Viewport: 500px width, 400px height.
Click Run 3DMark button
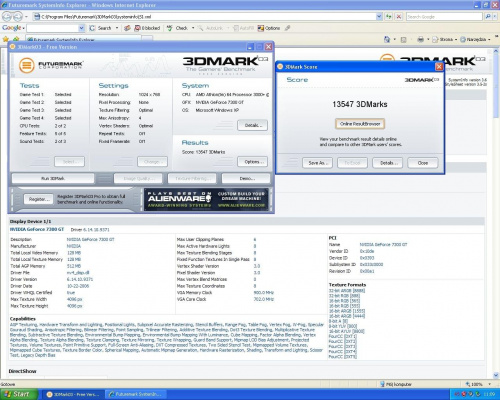tap(53, 178)
